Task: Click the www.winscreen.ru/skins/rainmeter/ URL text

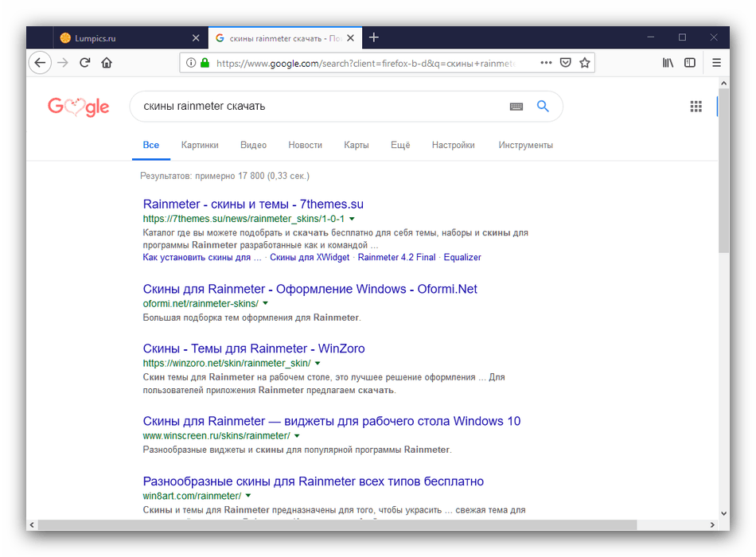Action: tap(216, 436)
